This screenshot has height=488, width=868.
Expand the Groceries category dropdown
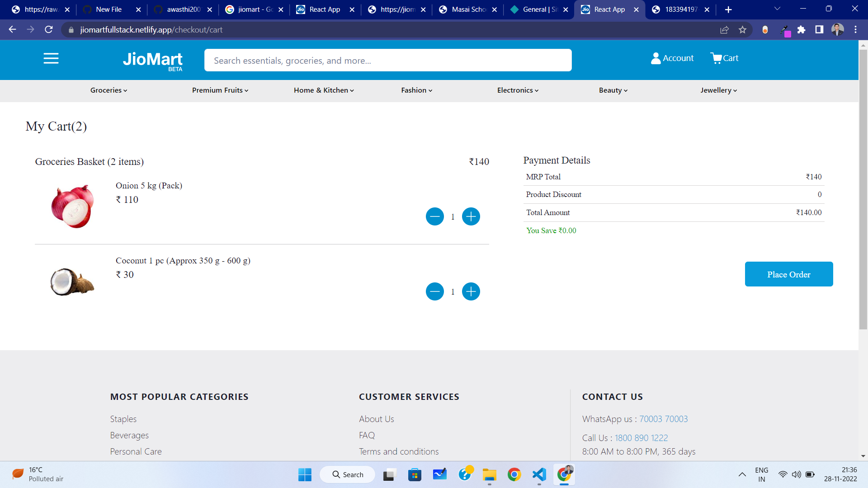click(x=109, y=90)
